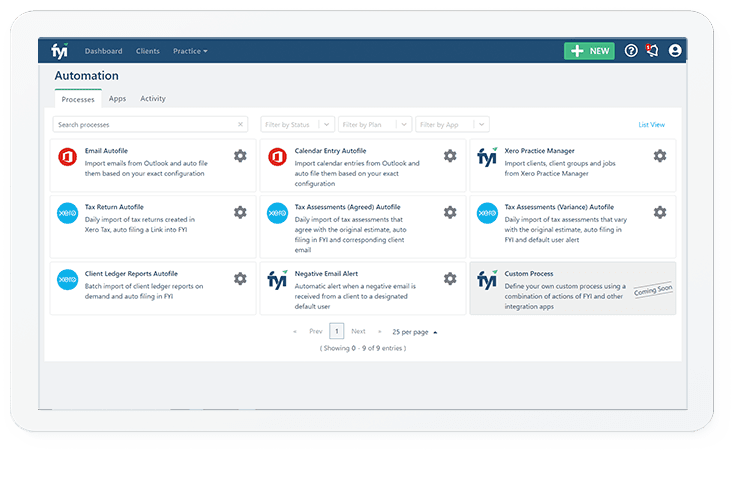Open the Calendar Entry Autofile title
Viewport: 733px width, 492px height.
331,151
